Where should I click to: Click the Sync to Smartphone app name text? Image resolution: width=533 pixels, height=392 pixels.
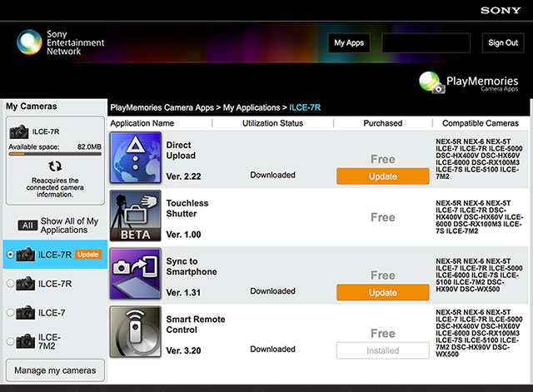click(192, 266)
